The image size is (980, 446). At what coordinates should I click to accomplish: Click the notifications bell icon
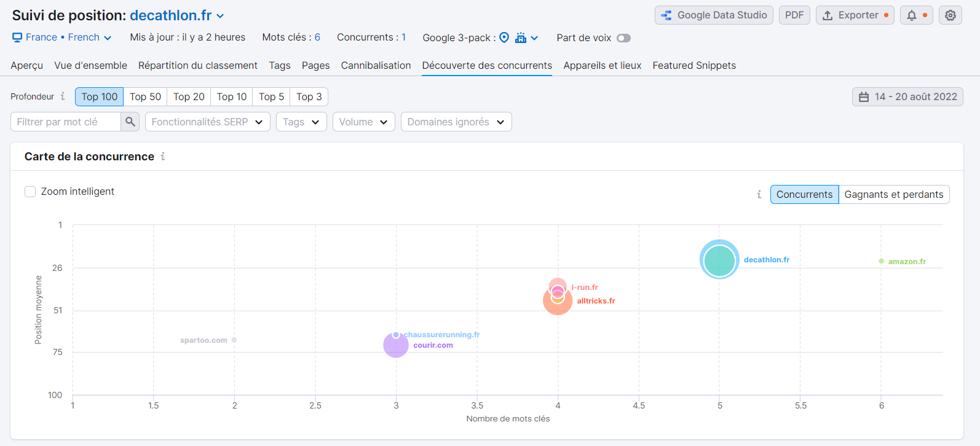[x=912, y=15]
